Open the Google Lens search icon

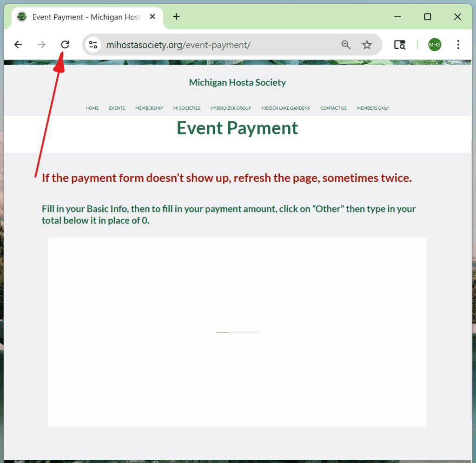pyautogui.click(x=400, y=45)
